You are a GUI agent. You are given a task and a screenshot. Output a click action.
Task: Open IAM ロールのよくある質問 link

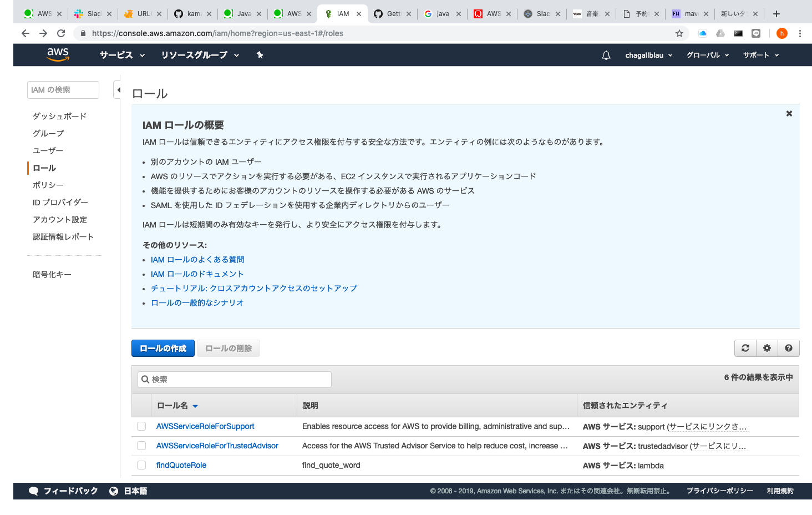point(197,259)
